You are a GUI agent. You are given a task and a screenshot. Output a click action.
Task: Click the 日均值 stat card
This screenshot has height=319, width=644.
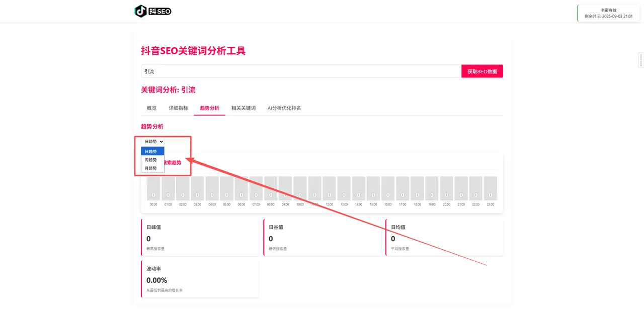(x=444, y=237)
